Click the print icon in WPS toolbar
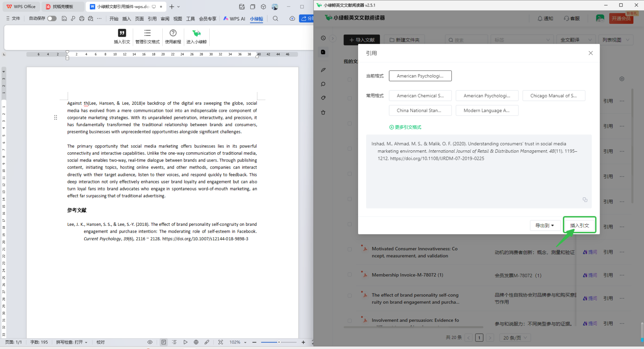 82,19
